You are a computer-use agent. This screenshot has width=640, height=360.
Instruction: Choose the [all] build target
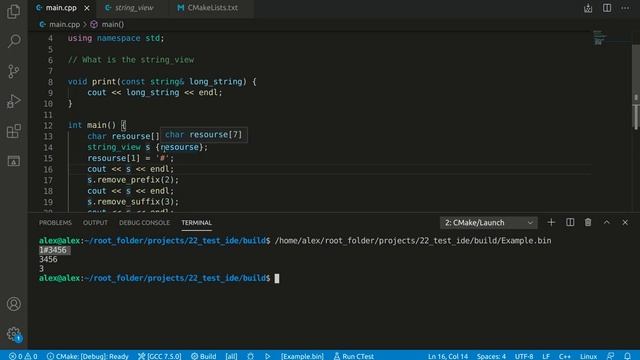click(231, 356)
